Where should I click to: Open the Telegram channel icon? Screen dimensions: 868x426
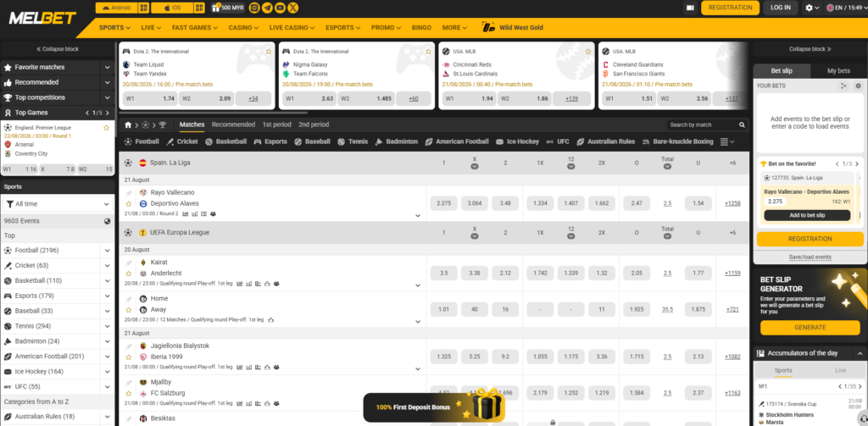coord(267,8)
